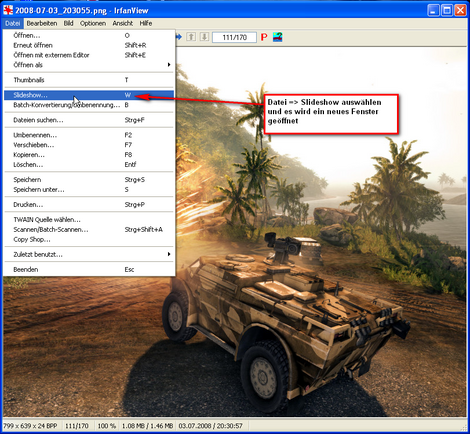
Task: Open the Datei menu
Action: pyautogui.click(x=13, y=23)
